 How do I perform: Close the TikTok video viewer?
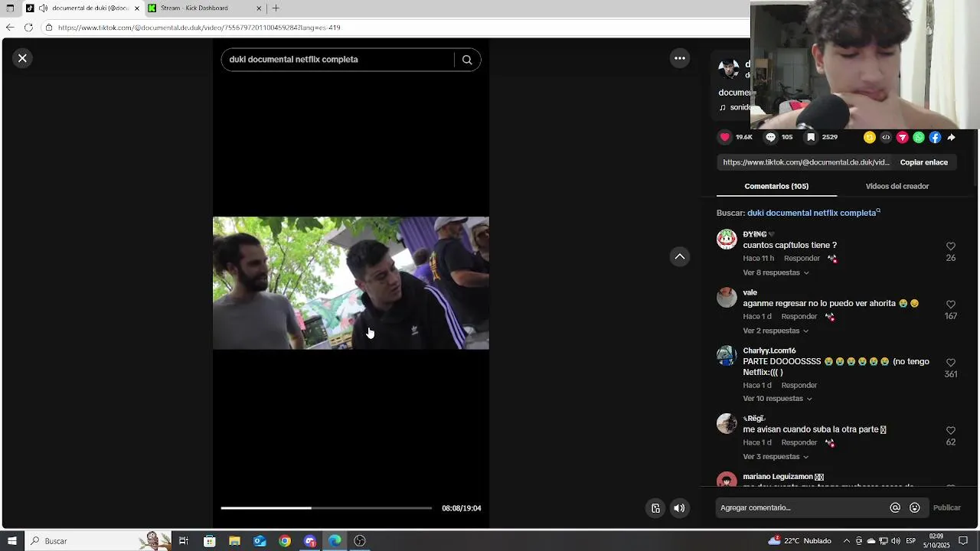(x=22, y=58)
